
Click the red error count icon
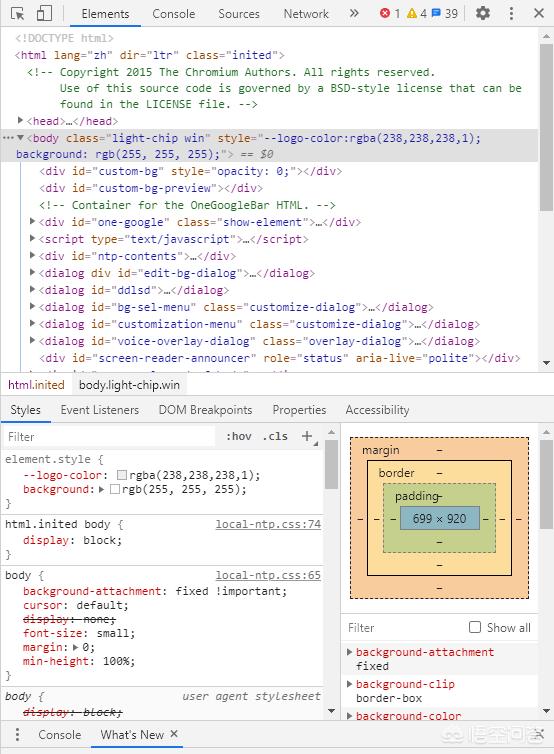click(x=385, y=13)
